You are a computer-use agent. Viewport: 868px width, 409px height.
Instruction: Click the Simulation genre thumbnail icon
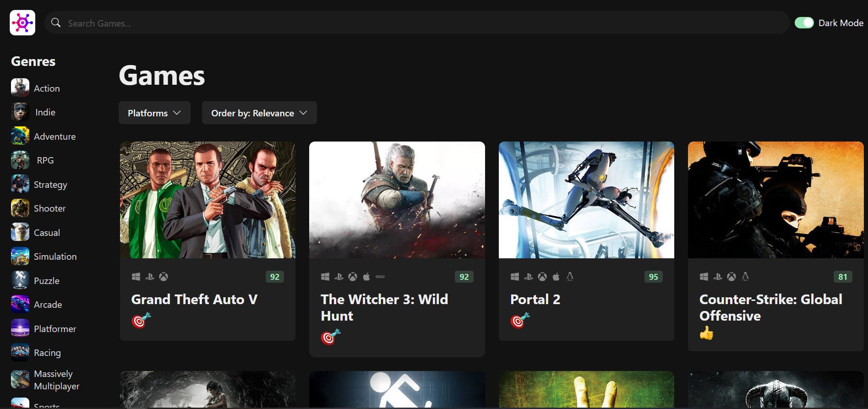[20, 256]
